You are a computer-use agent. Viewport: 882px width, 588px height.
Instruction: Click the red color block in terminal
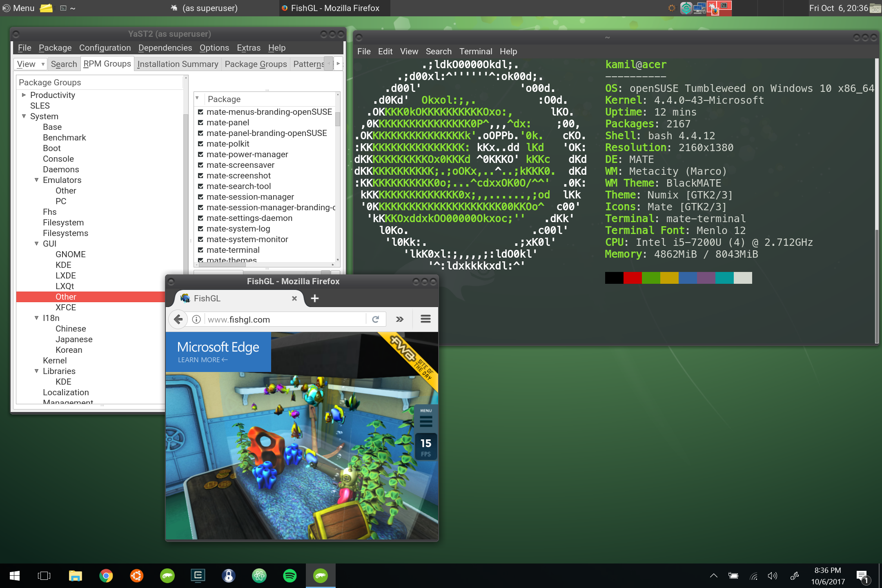[632, 278]
